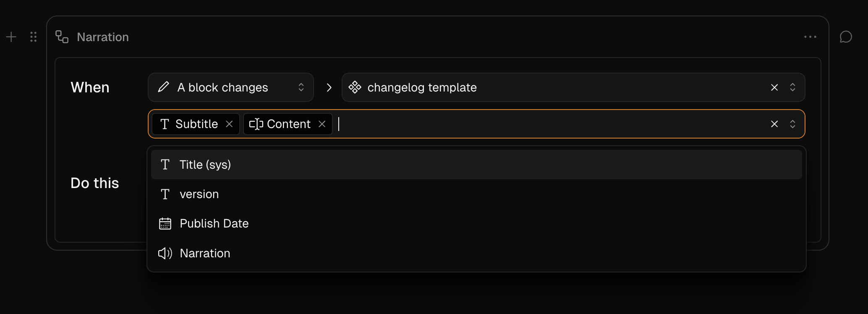Select the version option

[x=476, y=194]
